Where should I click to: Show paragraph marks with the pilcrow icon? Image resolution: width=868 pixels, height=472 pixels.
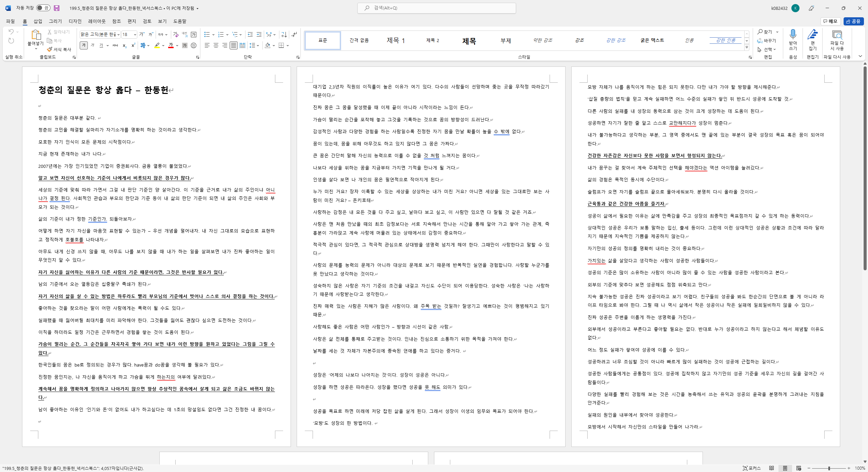point(294,34)
